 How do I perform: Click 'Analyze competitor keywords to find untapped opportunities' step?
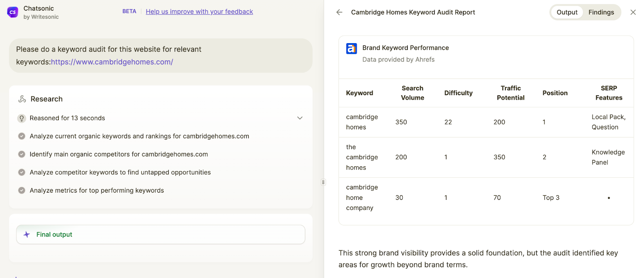tap(120, 172)
